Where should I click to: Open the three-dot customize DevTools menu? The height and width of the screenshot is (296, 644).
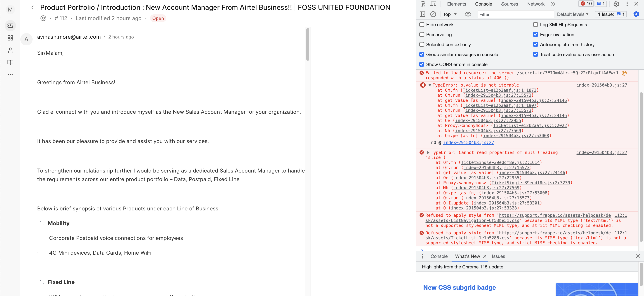point(627,4)
